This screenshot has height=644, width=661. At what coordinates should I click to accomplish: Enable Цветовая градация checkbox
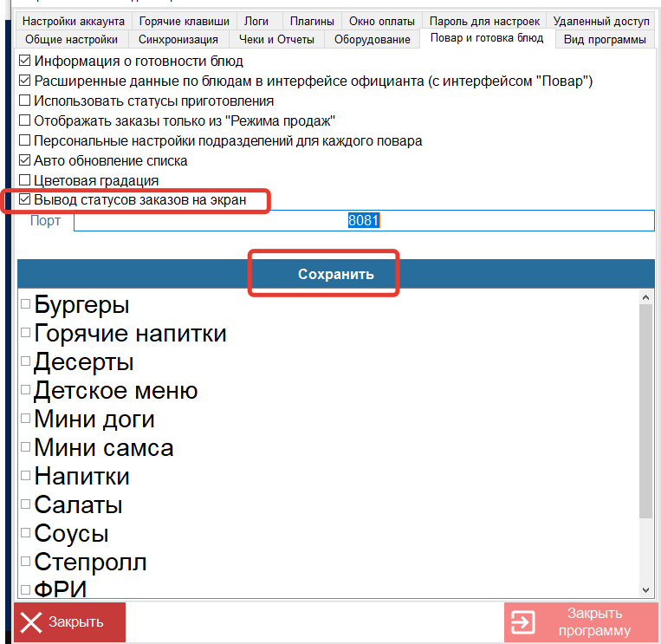25,180
